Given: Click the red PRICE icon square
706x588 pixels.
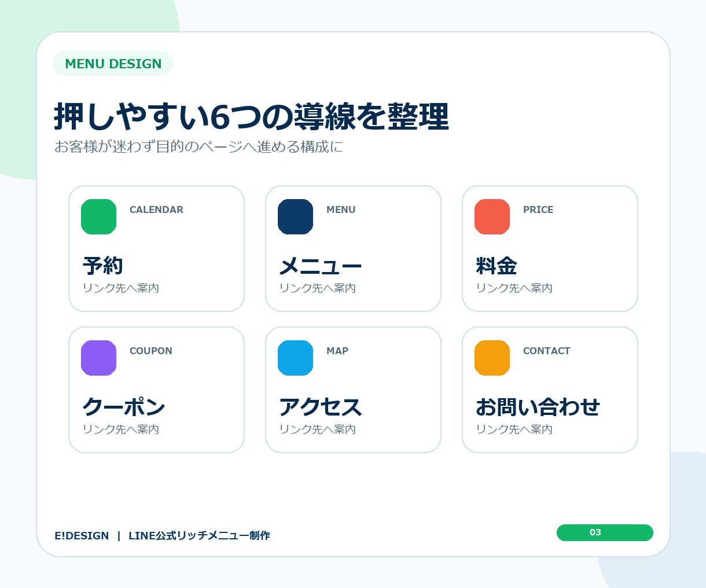Looking at the screenshot, I should (x=492, y=216).
